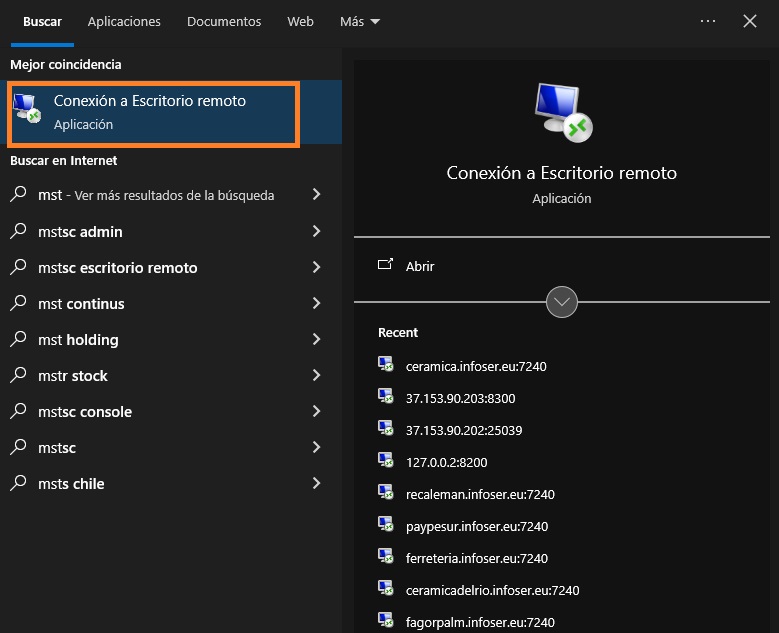779x633 pixels.
Task: Click search icon next to mst continus
Action: (18, 303)
